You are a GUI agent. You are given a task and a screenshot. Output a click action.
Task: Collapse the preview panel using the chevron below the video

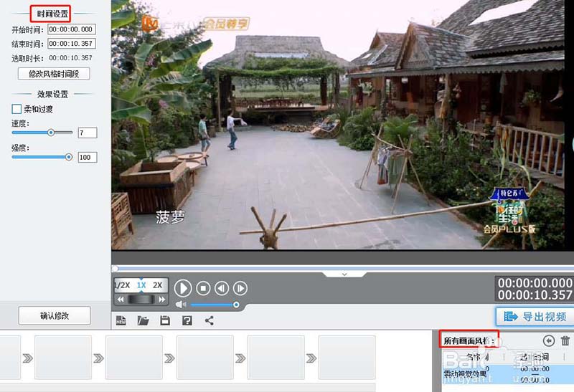pyautogui.click(x=344, y=274)
